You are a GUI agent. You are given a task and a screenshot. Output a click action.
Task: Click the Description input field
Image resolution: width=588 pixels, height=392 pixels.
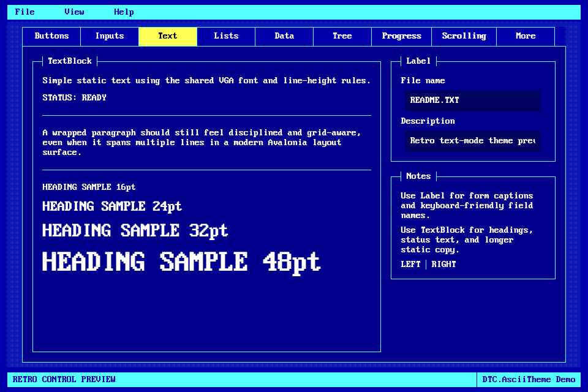click(x=473, y=141)
